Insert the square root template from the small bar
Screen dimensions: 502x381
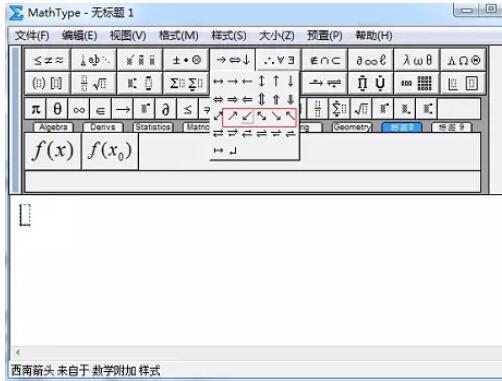pos(361,109)
